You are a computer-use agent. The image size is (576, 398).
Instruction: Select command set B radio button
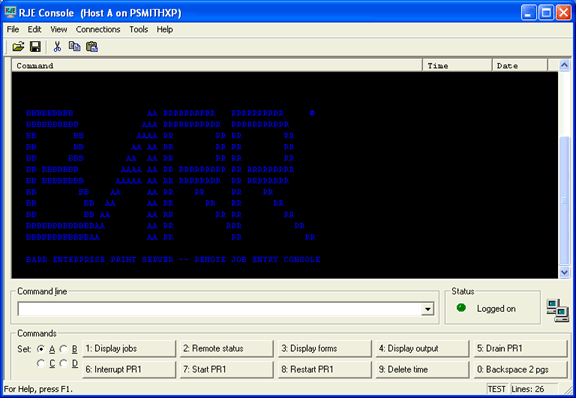tap(64, 349)
